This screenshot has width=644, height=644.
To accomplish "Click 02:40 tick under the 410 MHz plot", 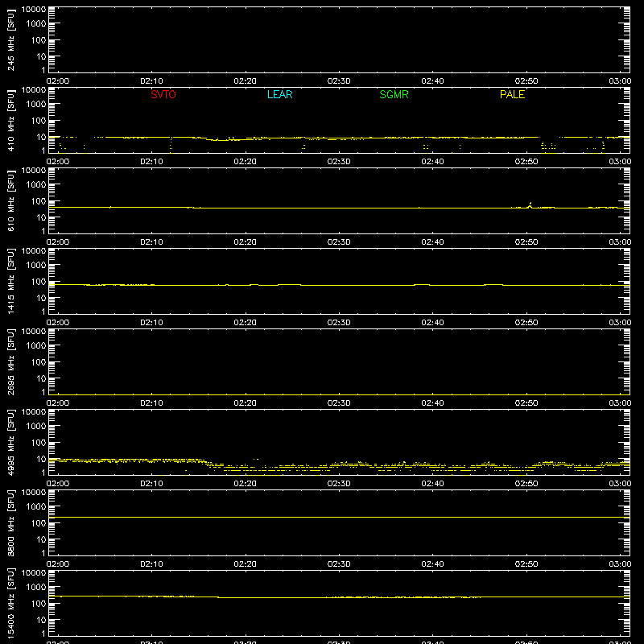I will coord(432,162).
